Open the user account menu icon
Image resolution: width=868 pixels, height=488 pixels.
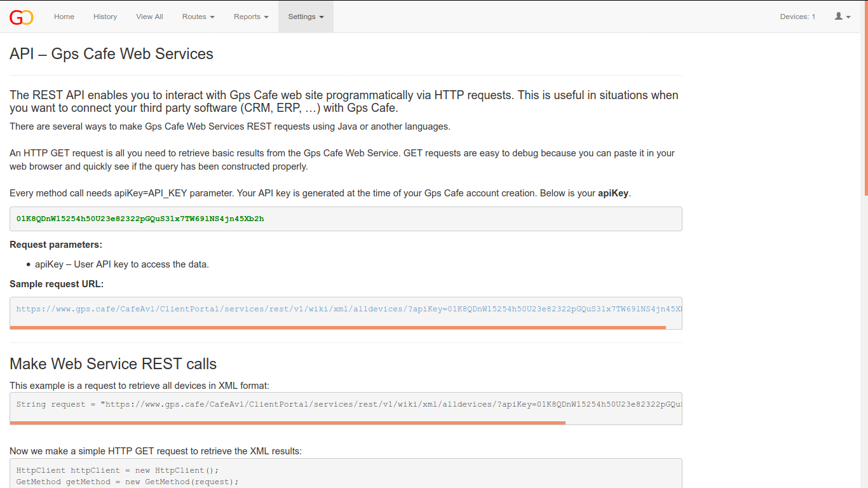coord(843,17)
